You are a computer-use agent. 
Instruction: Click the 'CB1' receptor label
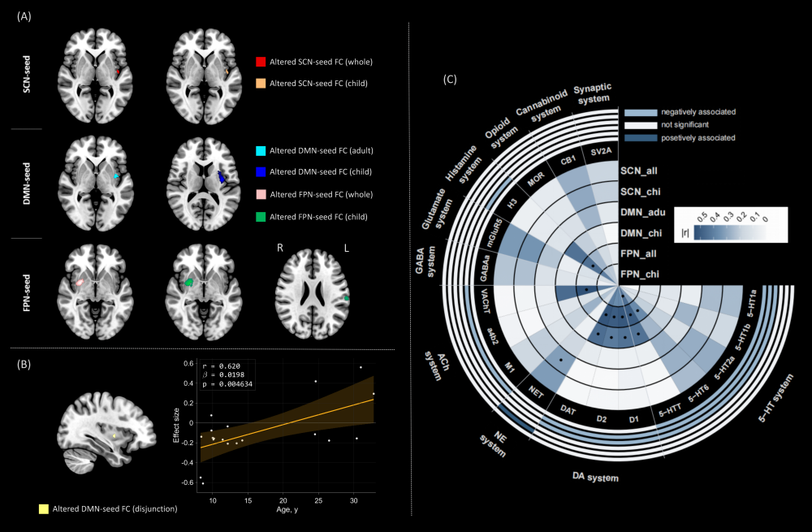pyautogui.click(x=568, y=161)
